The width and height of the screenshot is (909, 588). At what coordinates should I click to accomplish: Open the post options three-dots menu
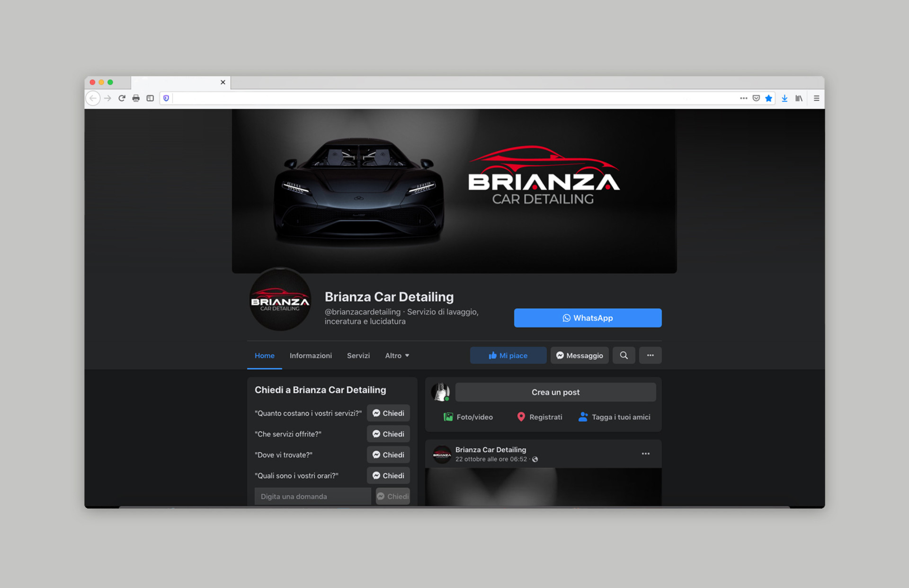click(x=645, y=454)
